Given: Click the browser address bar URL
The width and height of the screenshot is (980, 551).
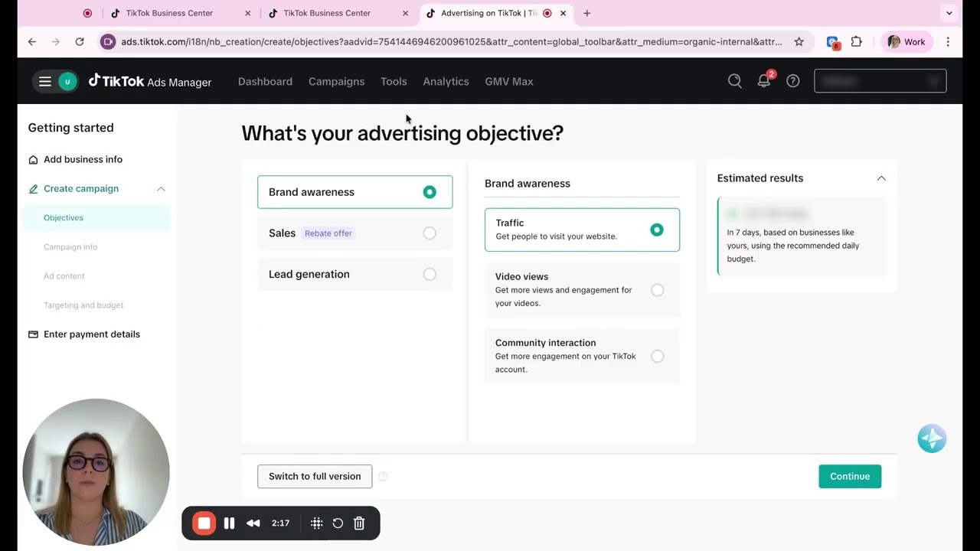Looking at the screenshot, I should click(x=452, y=42).
